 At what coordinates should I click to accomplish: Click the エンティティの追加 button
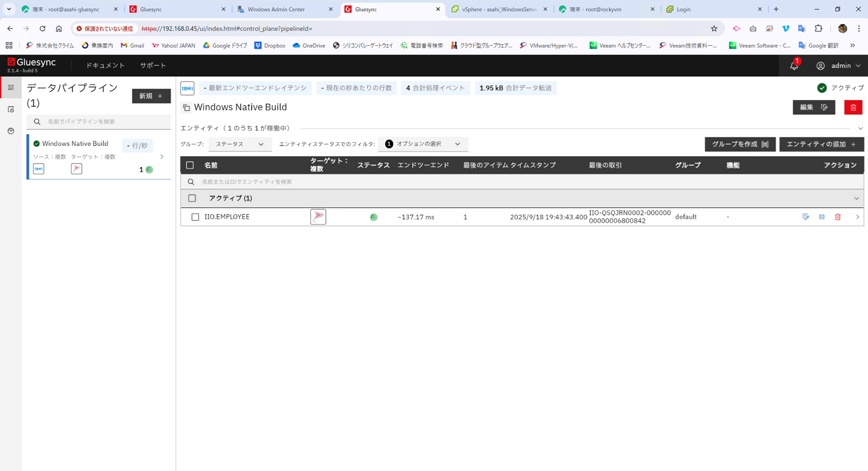821,144
